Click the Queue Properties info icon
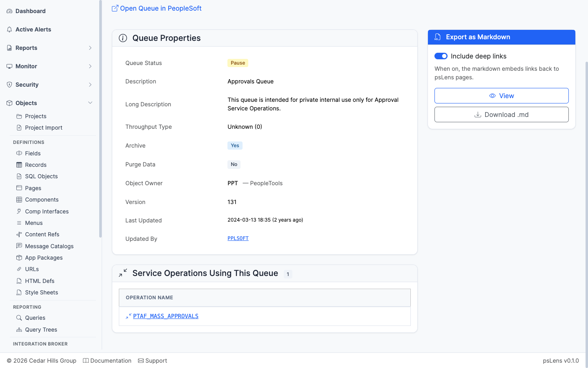The width and height of the screenshot is (588, 368). point(123,38)
